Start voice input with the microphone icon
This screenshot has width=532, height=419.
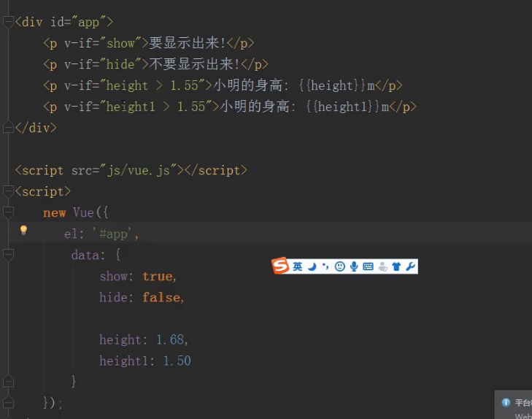[354, 267]
